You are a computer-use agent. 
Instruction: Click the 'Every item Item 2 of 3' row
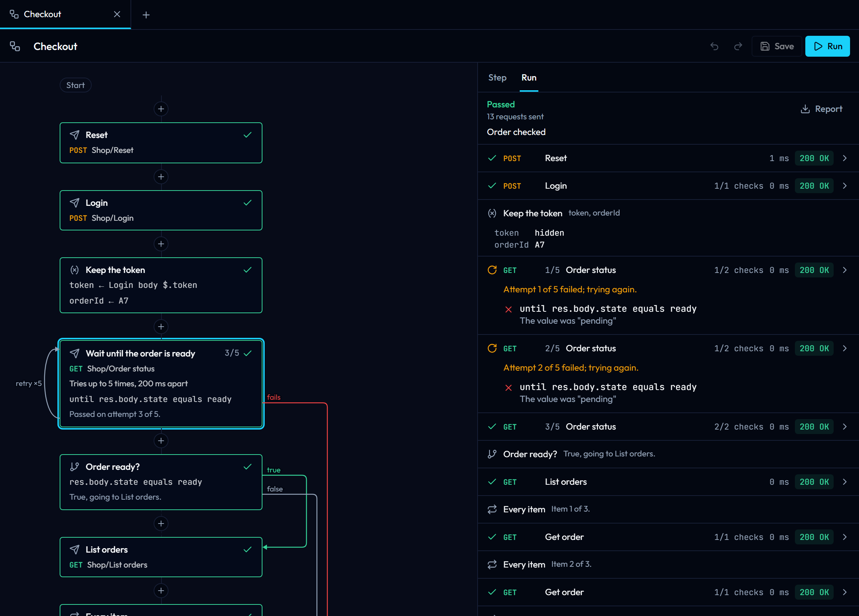coord(668,565)
